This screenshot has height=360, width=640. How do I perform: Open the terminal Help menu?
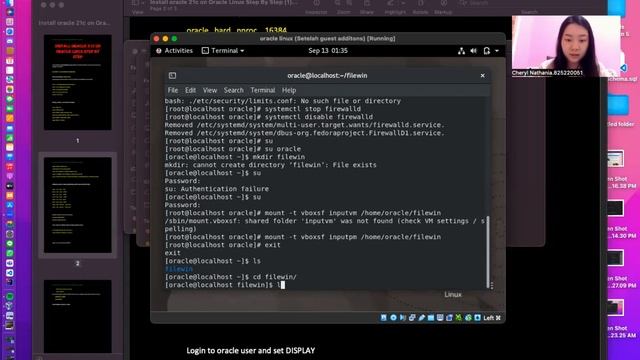(289, 90)
